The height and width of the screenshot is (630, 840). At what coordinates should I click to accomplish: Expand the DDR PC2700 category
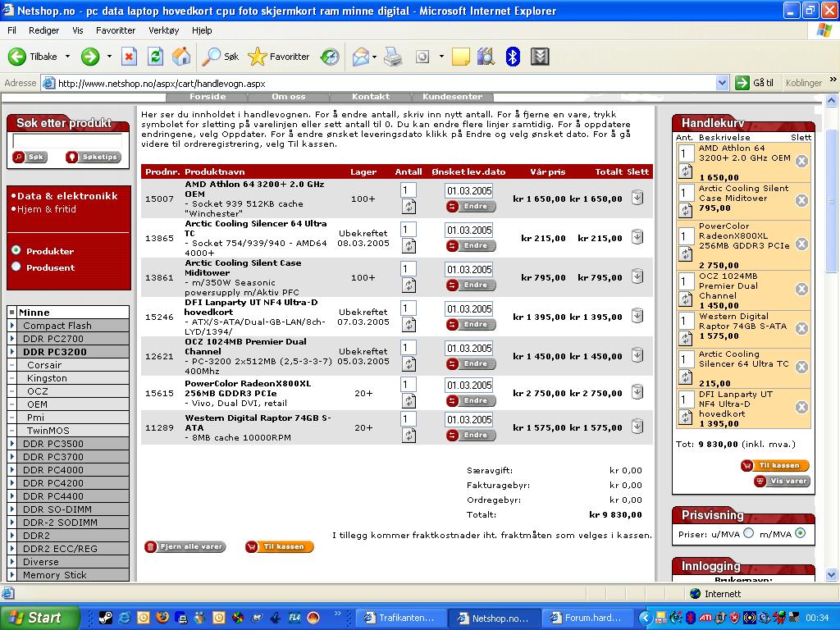tap(12, 339)
